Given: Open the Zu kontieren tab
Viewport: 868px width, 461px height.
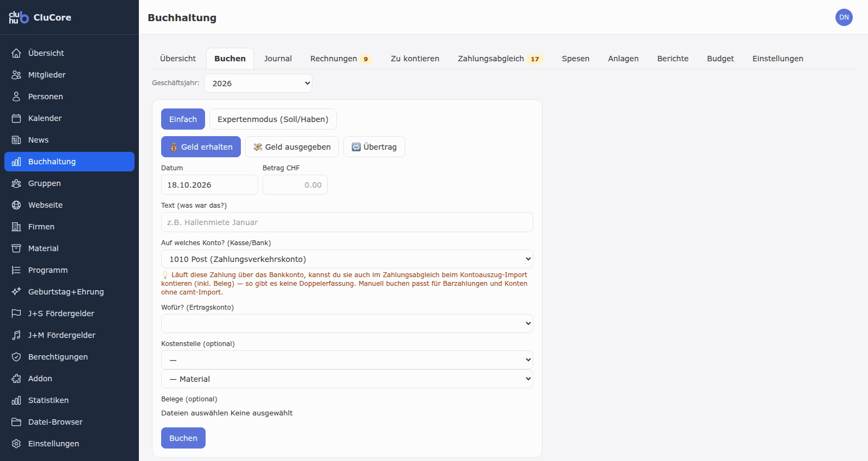Looking at the screenshot, I should point(415,59).
